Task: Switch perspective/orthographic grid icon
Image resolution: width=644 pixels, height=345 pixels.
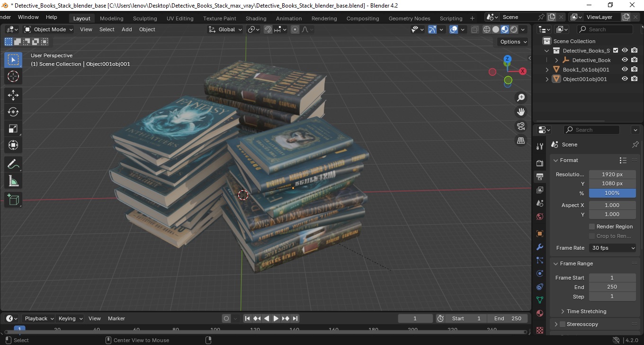Action: [521, 140]
